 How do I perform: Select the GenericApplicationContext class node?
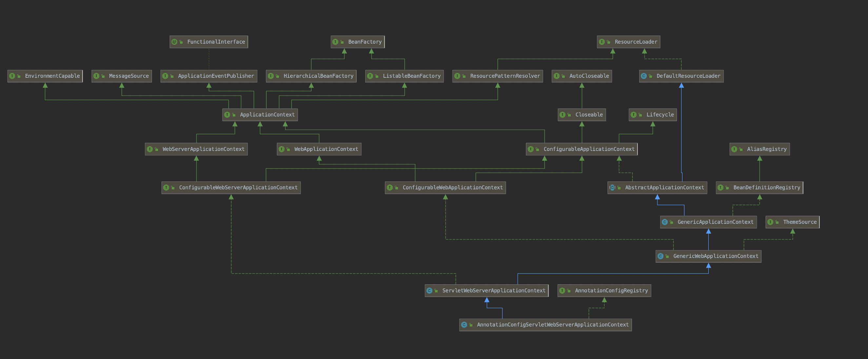pyautogui.click(x=715, y=222)
